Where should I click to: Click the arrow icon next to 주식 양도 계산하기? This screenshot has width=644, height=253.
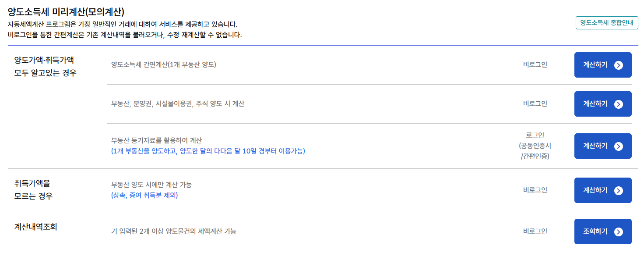pos(618,104)
